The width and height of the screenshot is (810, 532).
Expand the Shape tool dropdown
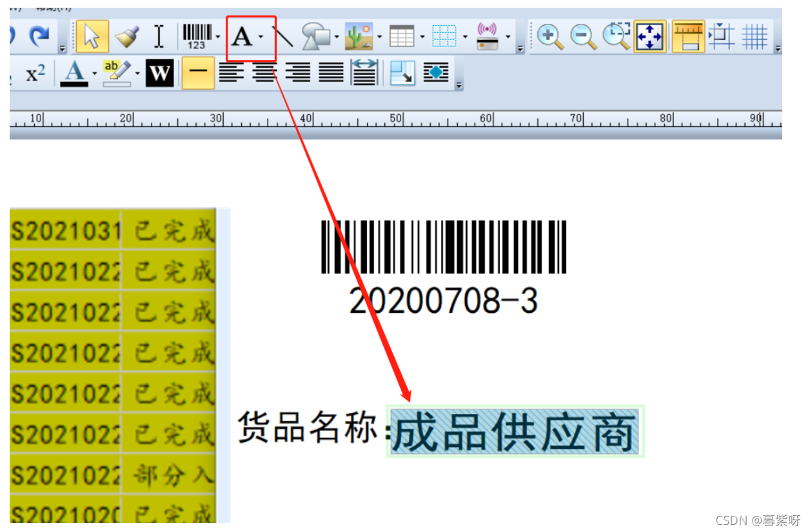pyautogui.click(x=337, y=37)
